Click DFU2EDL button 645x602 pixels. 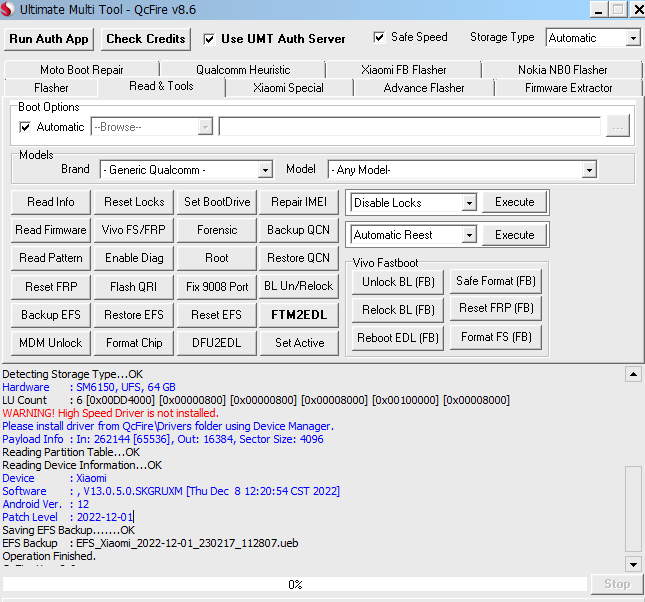click(x=217, y=343)
